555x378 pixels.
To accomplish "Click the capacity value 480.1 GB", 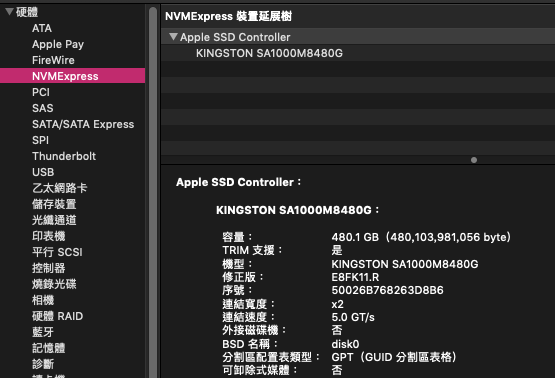I will point(421,237).
